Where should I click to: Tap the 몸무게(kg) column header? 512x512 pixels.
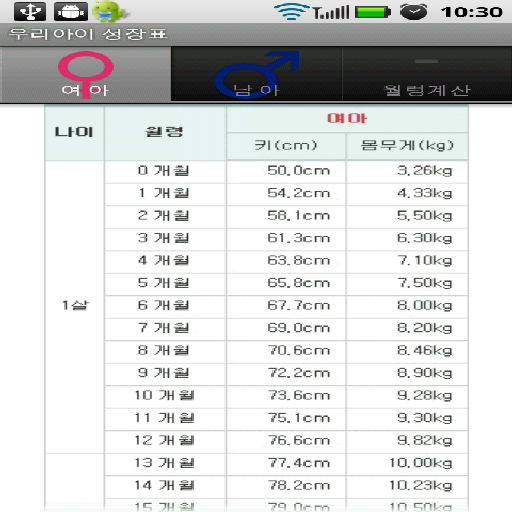pos(407,146)
